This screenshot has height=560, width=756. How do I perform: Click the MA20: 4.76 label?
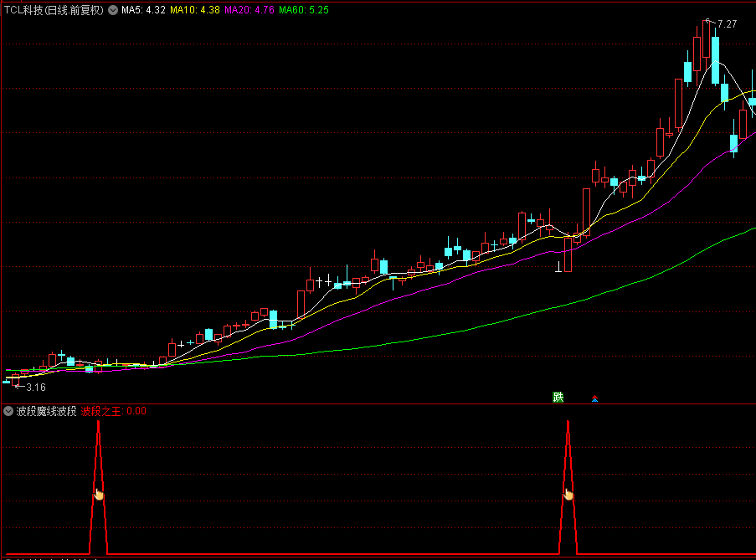pos(249,10)
